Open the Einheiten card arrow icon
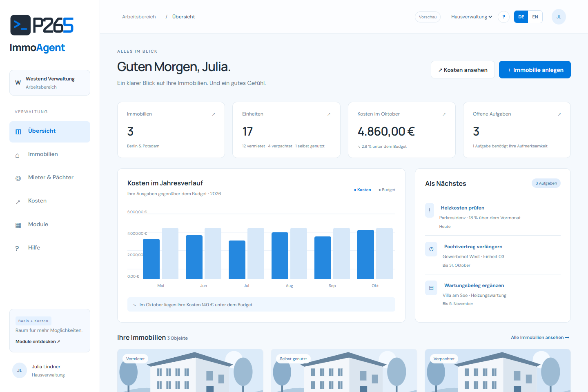Screen dimensions: 588x392 tap(329, 114)
